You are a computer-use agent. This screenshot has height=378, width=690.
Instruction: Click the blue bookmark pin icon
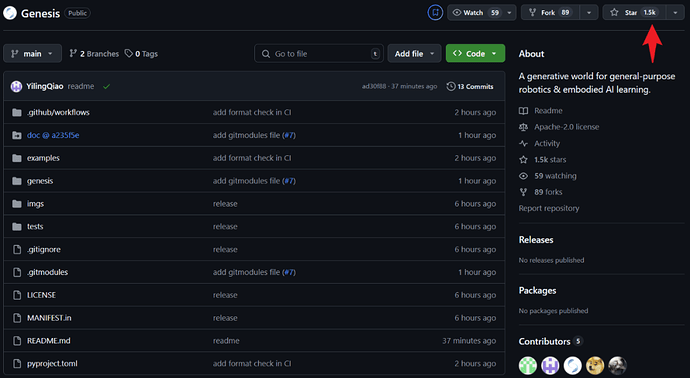click(x=435, y=13)
